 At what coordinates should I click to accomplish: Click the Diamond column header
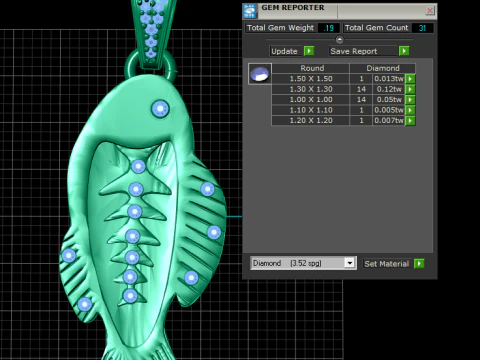coord(382,68)
